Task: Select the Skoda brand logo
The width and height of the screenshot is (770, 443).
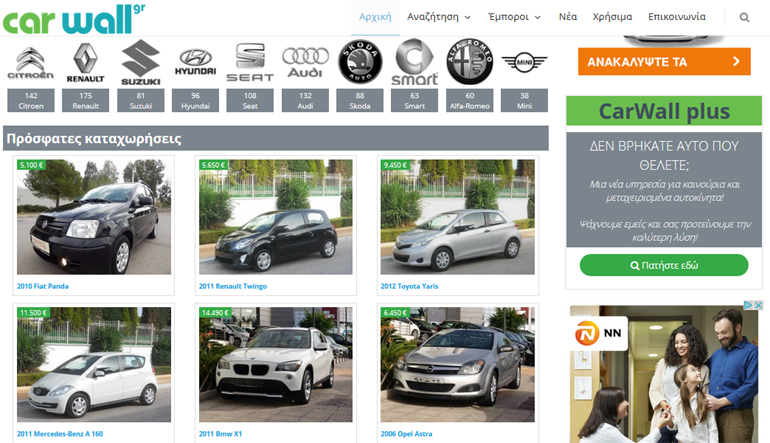Action: pos(360,63)
